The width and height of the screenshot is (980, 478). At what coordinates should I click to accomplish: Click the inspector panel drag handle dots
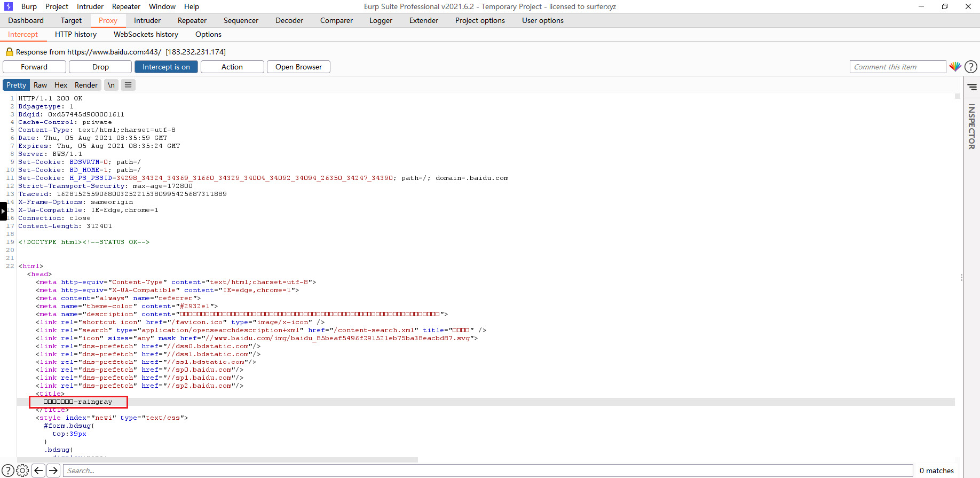tap(962, 278)
